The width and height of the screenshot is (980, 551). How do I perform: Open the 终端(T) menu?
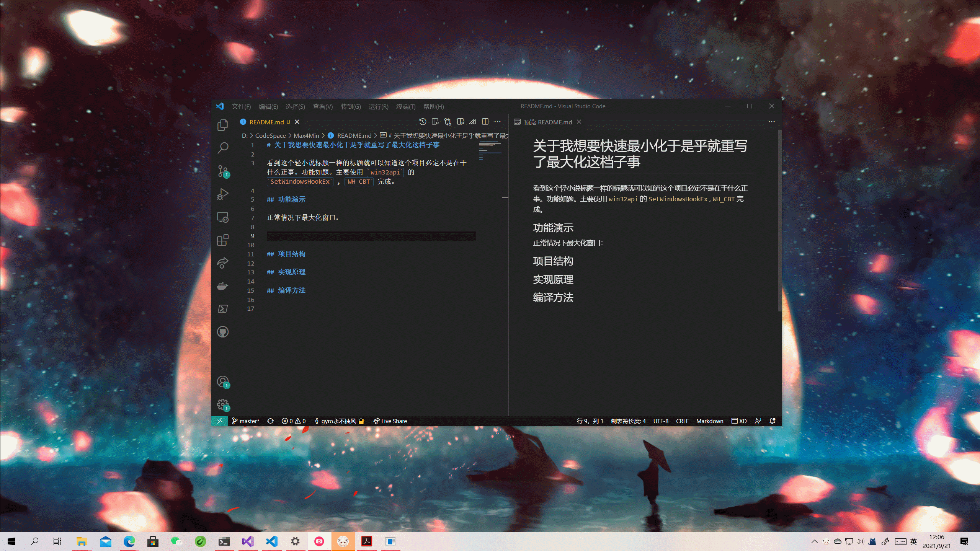pos(406,106)
